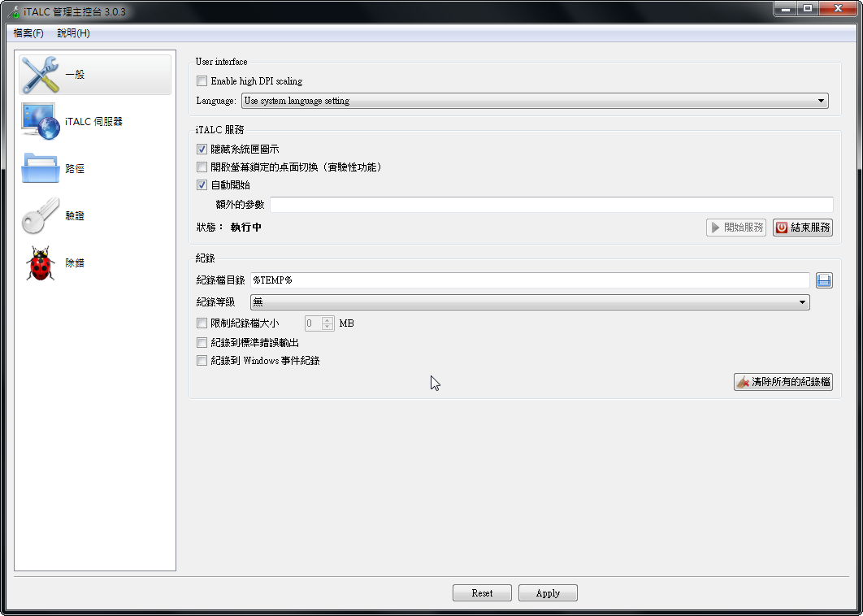Image resolution: width=863 pixels, height=616 pixels.
Task: Click the Reset button
Action: pos(482,593)
